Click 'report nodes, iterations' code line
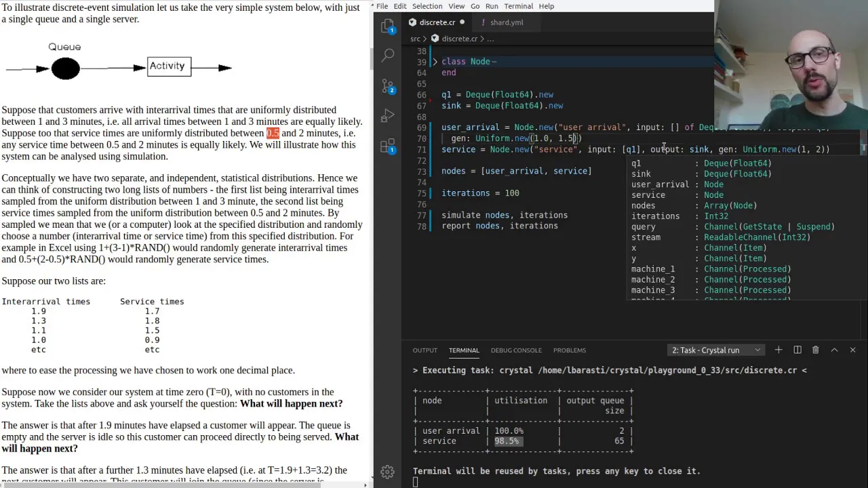Image resolution: width=868 pixels, height=488 pixels. [x=500, y=226]
